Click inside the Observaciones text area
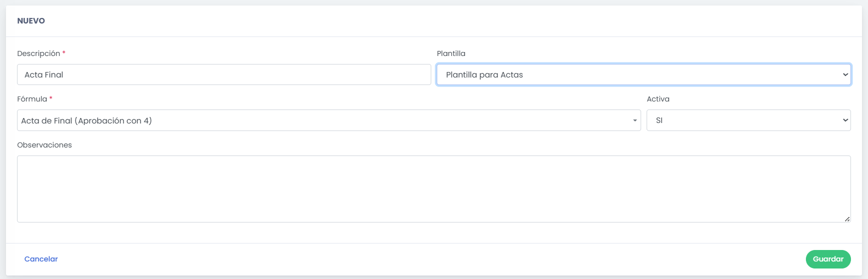 point(433,188)
